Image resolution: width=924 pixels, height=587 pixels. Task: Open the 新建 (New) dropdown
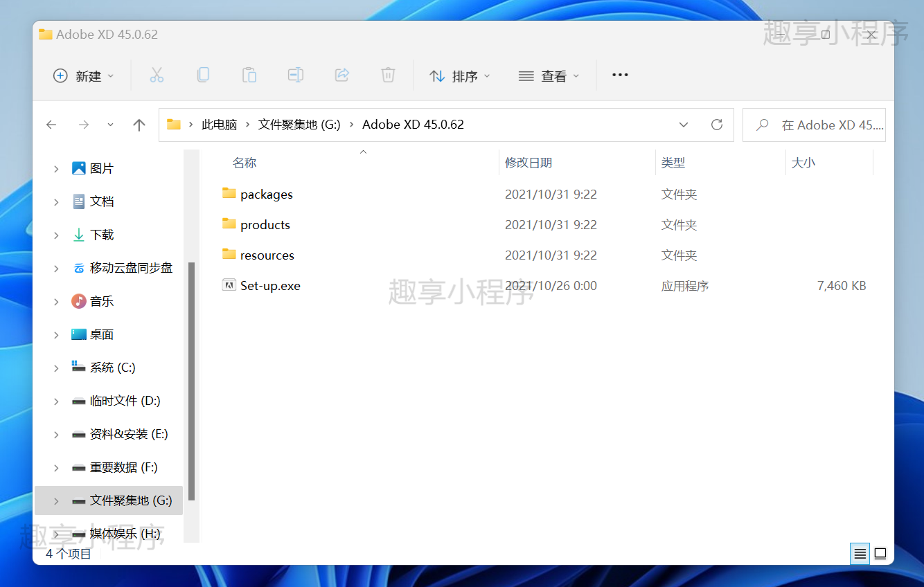coord(84,75)
